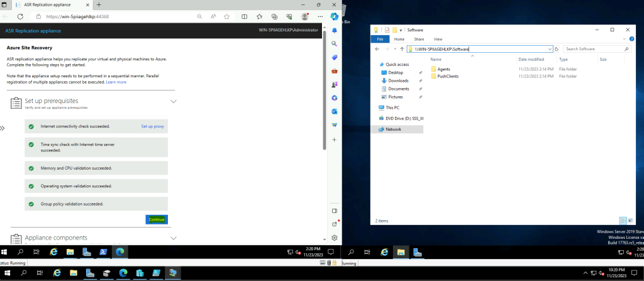This screenshot has height=281, width=644.
Task: Click the bell icon in Edge sidebar
Action: pyautogui.click(x=335, y=30)
